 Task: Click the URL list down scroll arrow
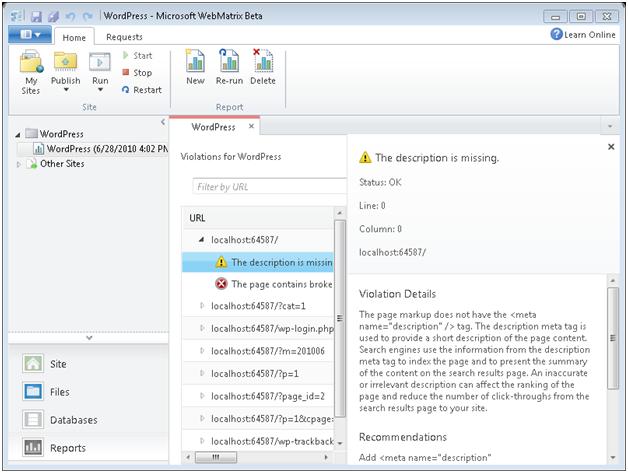pos(340,443)
